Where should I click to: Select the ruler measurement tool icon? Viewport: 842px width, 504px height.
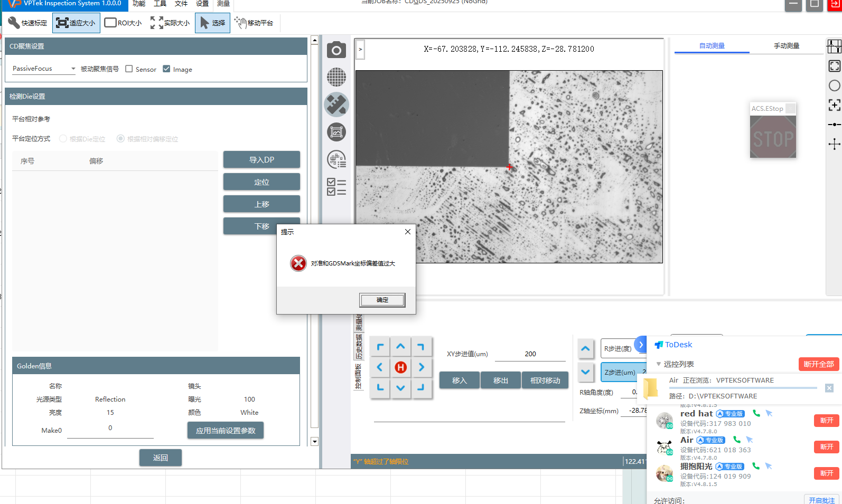pyautogui.click(x=336, y=104)
